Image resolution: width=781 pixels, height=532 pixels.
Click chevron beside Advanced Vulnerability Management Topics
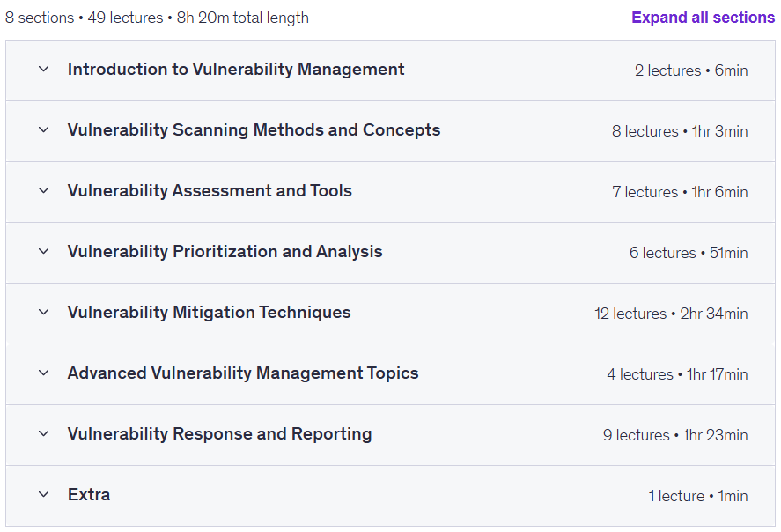(44, 373)
